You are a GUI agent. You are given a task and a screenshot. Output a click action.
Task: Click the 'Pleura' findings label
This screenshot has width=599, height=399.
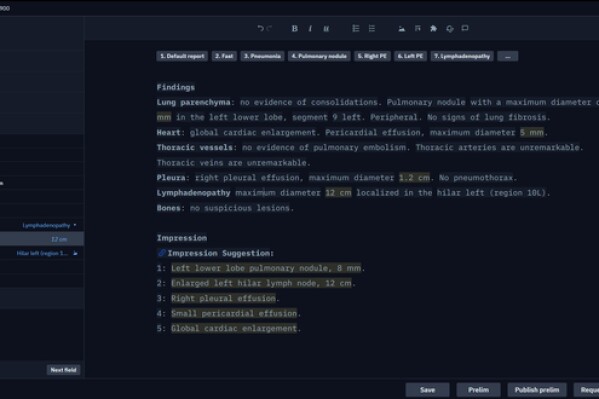click(x=171, y=178)
